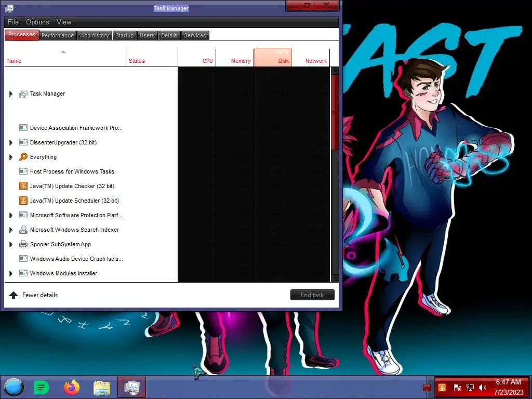Click the Windows Audio Device Graph icon
Image resolution: width=532 pixels, height=399 pixels.
[x=23, y=259]
